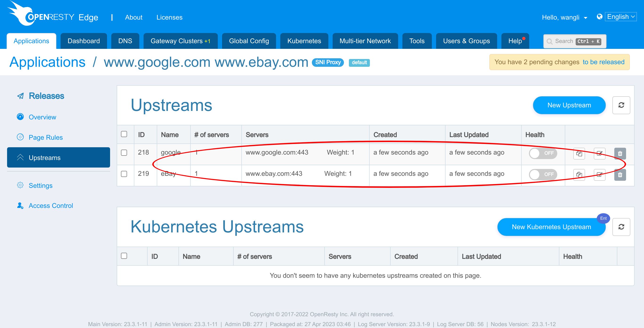Open the Licenses link
644x328 pixels.
tap(169, 17)
